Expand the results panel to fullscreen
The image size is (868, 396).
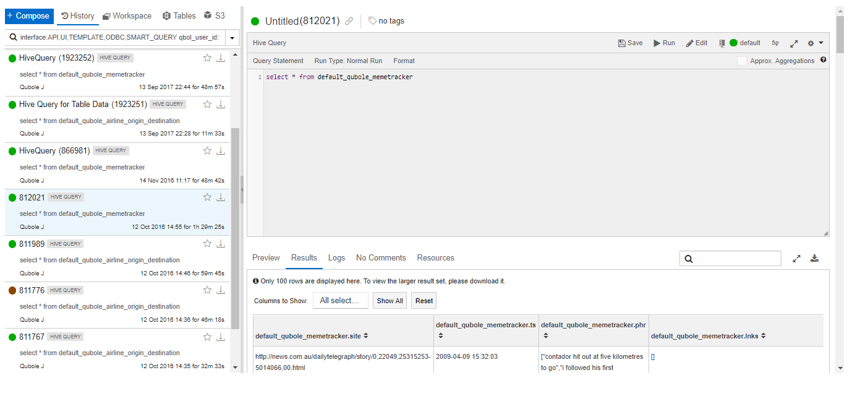[797, 259]
